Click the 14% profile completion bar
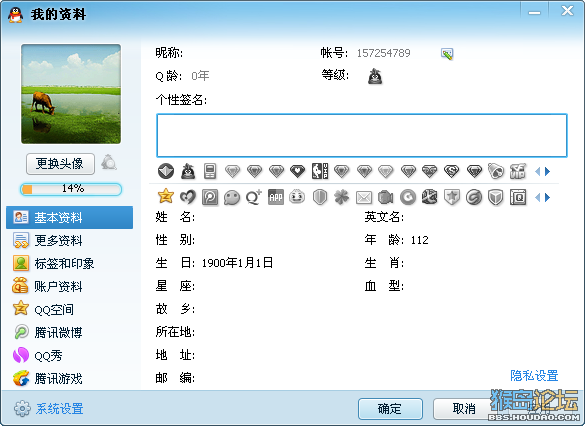 [x=71, y=189]
